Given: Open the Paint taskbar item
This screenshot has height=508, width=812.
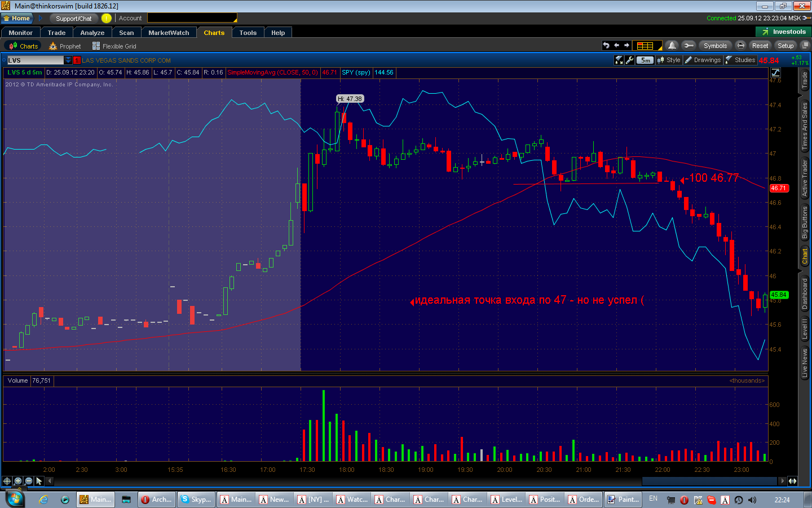Looking at the screenshot, I should coord(623,500).
